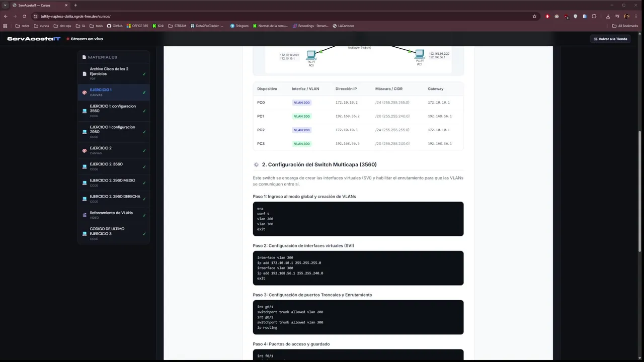The width and height of the screenshot is (644, 362).
Task: Open the tools bookmark folder
Action: pyautogui.click(x=96, y=26)
